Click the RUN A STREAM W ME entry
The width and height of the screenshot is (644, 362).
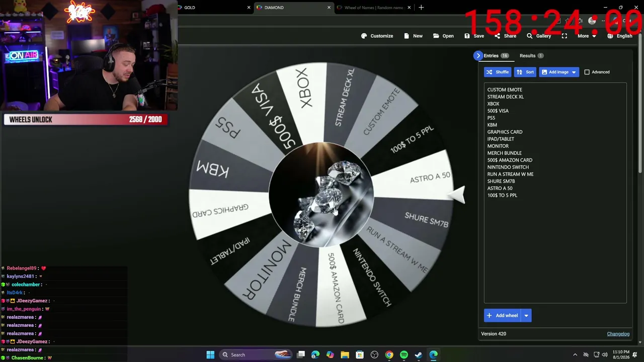tap(510, 174)
